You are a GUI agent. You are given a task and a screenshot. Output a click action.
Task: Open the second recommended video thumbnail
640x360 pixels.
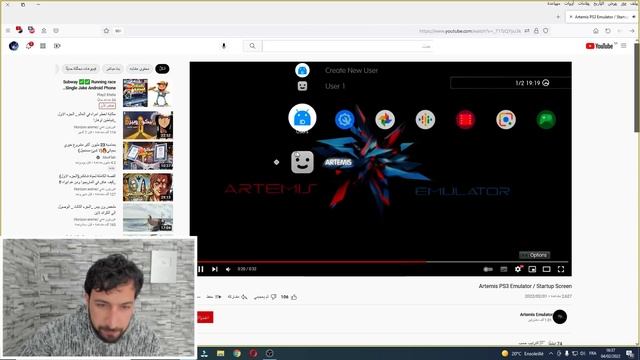(148, 125)
